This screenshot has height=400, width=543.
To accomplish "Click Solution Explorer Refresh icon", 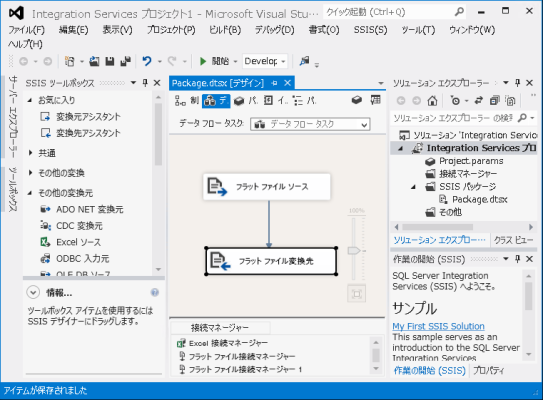I will 479,101.
